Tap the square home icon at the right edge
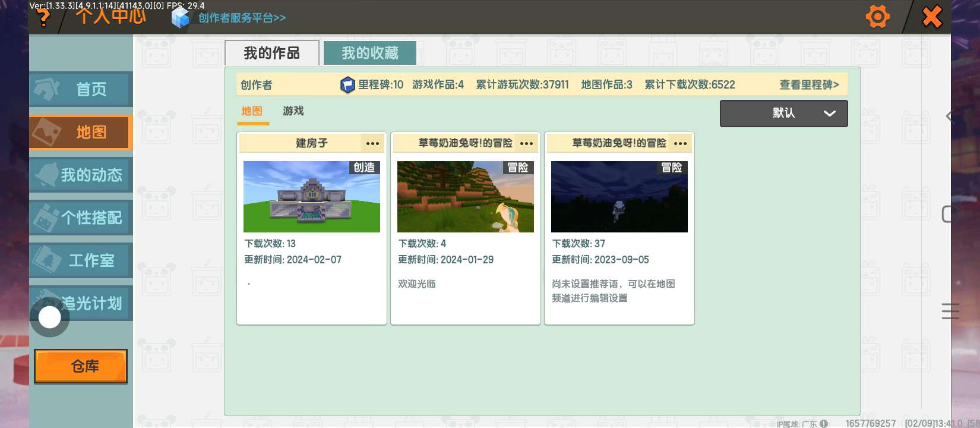 [x=950, y=214]
